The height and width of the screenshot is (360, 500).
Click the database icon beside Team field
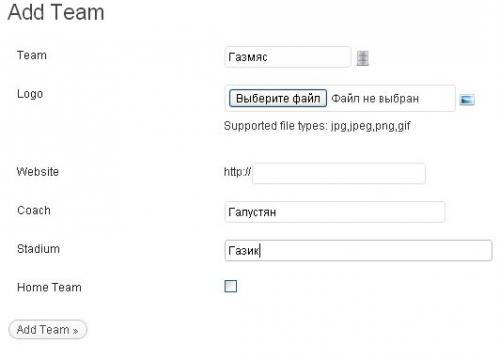click(363, 58)
